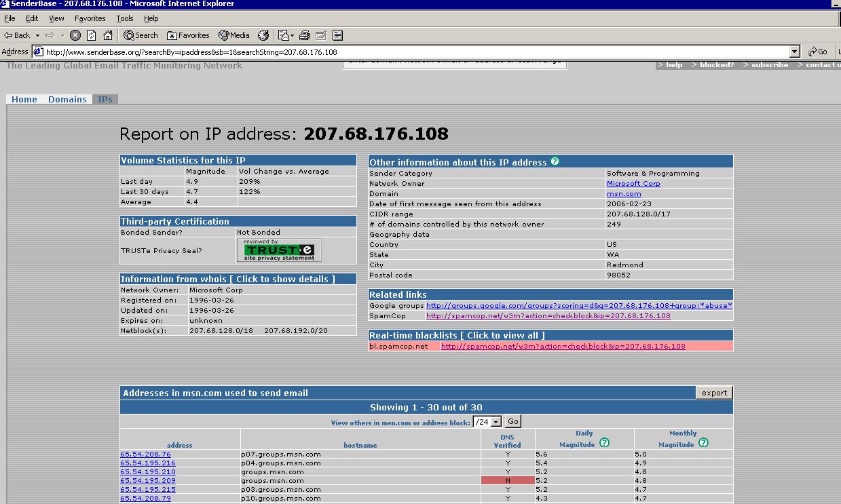Open IP address 65.54.208.79 link
This screenshot has width=841, height=504.
[x=145, y=498]
